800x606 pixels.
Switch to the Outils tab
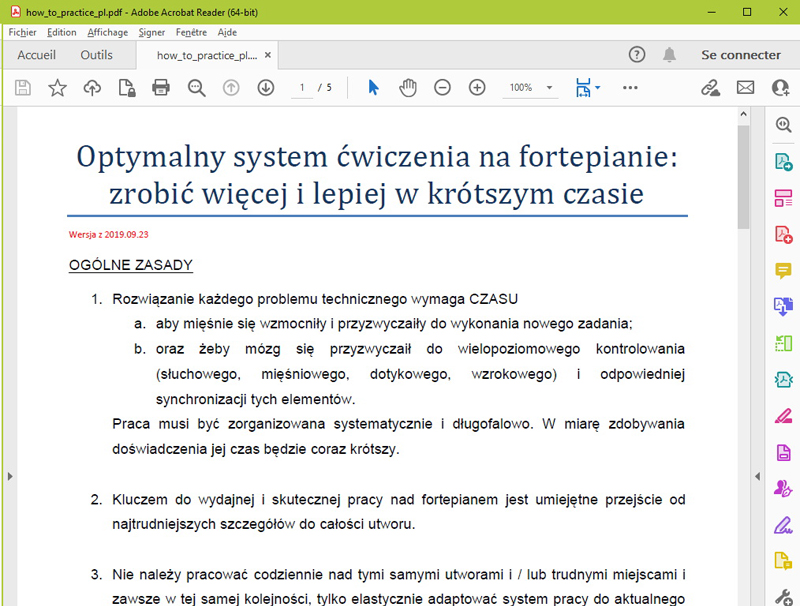[x=97, y=55]
